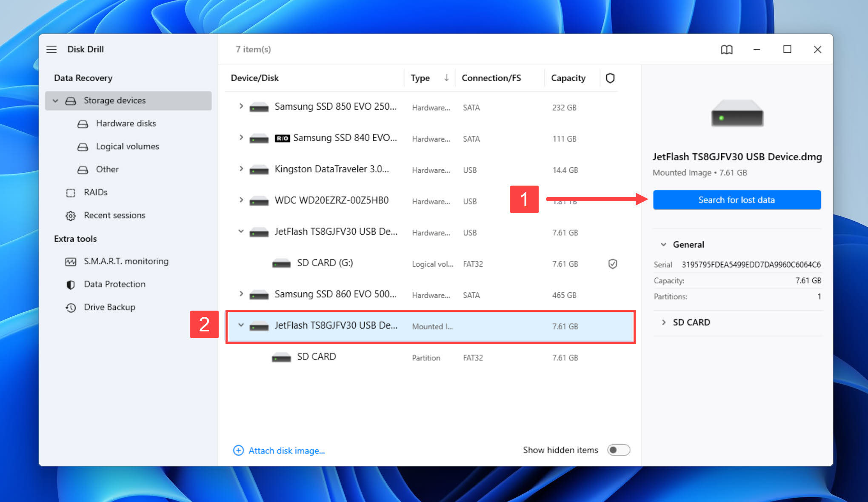Collapse the mounted JetFlash image row
This screenshot has height=502, width=868.
click(241, 325)
